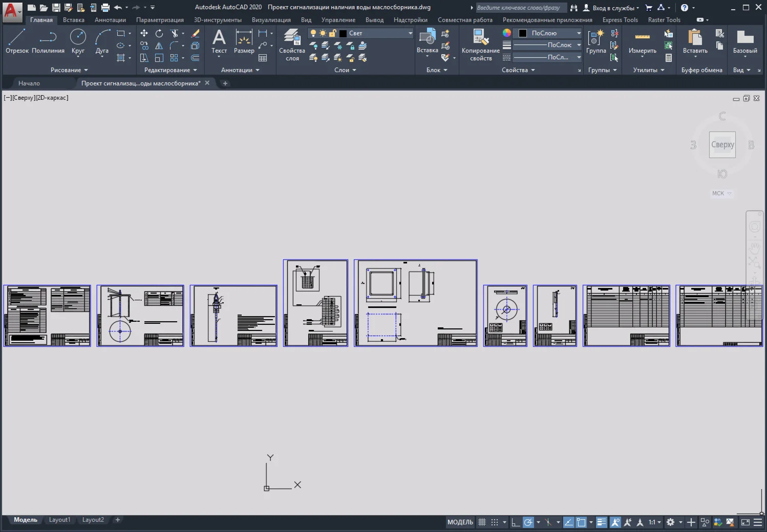Click Копирование свойств match properties
767x532 pixels.
click(480, 45)
